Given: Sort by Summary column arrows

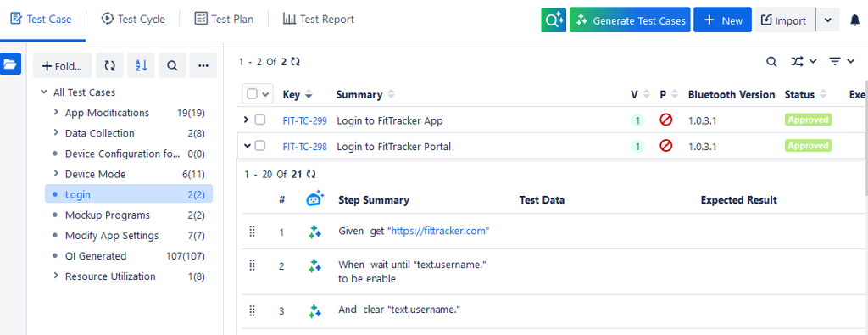Looking at the screenshot, I should [x=392, y=95].
